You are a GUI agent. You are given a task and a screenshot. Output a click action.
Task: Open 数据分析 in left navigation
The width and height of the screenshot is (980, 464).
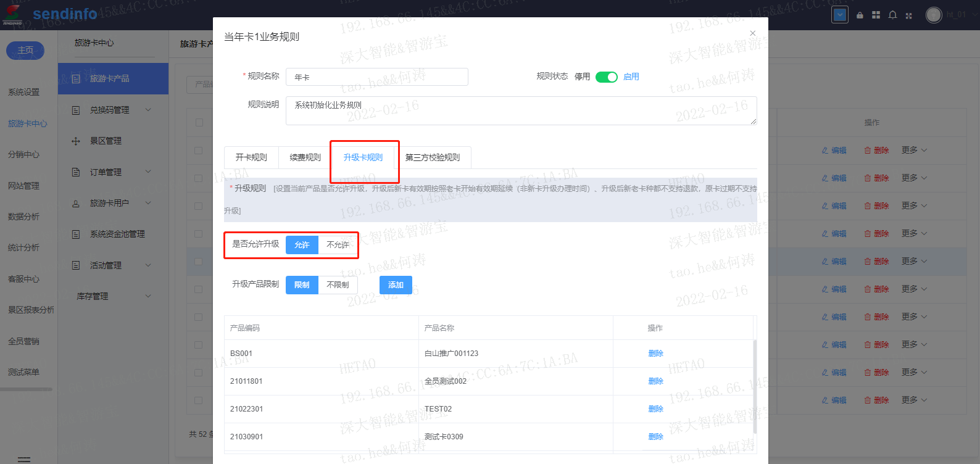[23, 217]
